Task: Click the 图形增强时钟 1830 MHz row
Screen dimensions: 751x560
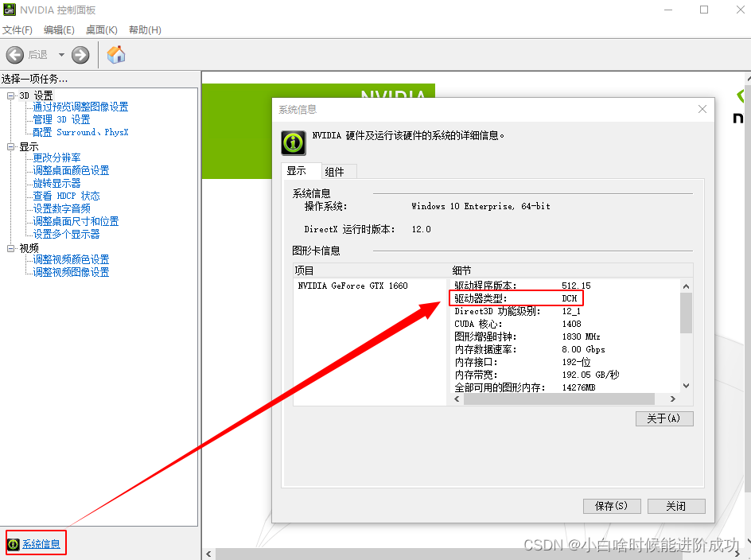Action: (527, 336)
